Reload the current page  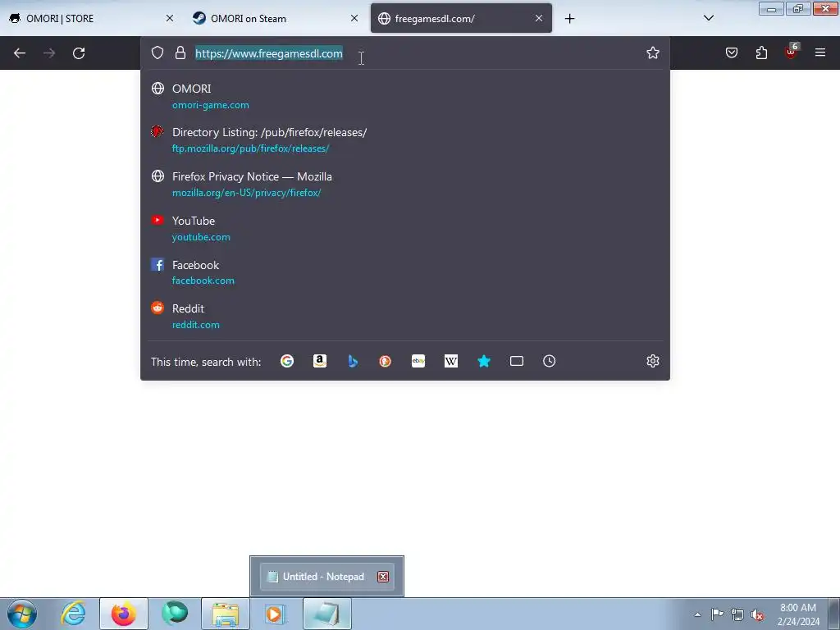click(79, 53)
